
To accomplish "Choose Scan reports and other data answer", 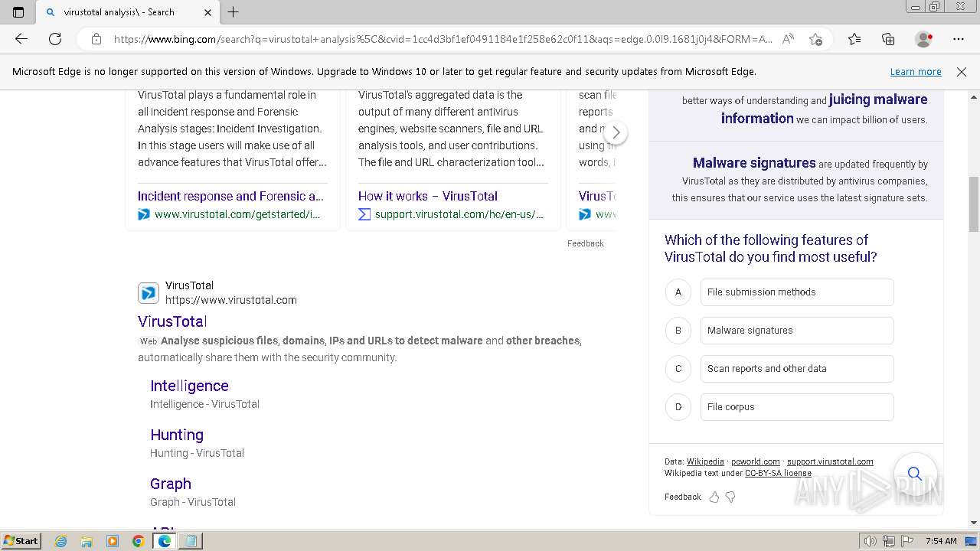I will [x=797, y=369].
